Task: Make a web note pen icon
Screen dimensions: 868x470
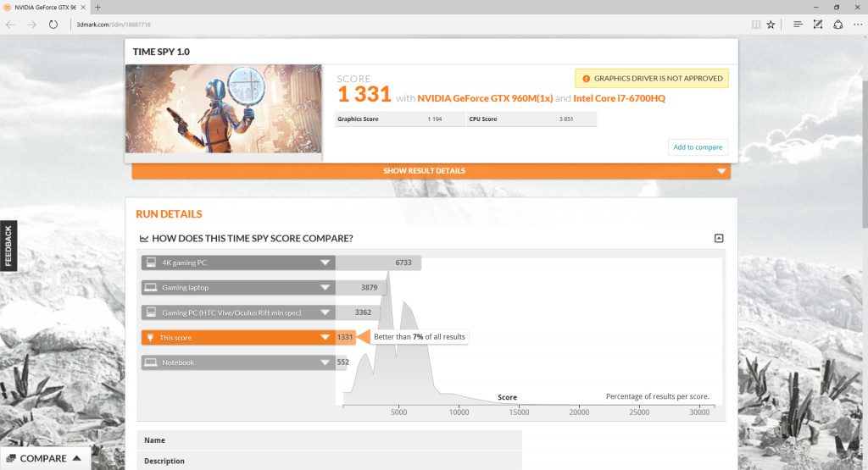Action: 818,25
